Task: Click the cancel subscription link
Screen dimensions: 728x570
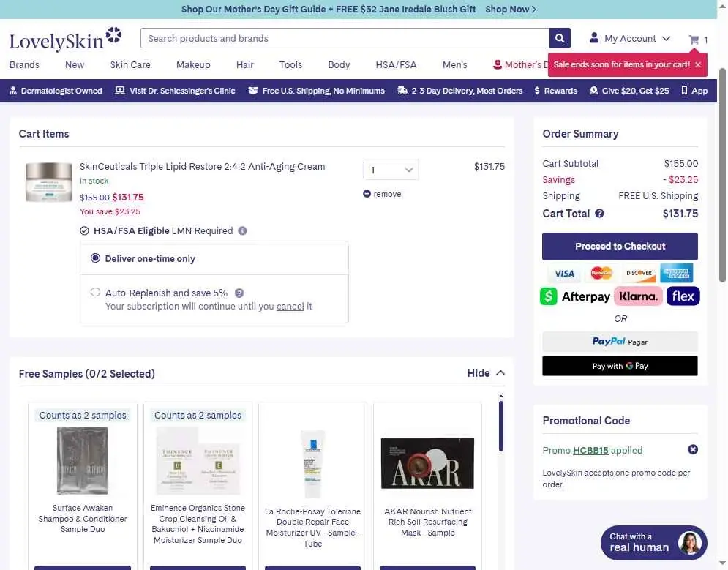Action: [x=290, y=307]
